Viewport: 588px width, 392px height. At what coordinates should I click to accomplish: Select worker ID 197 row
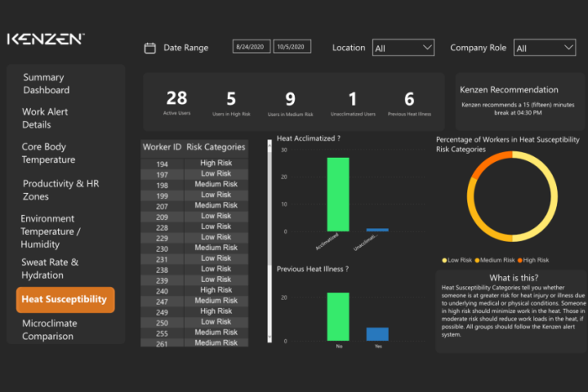click(x=194, y=174)
